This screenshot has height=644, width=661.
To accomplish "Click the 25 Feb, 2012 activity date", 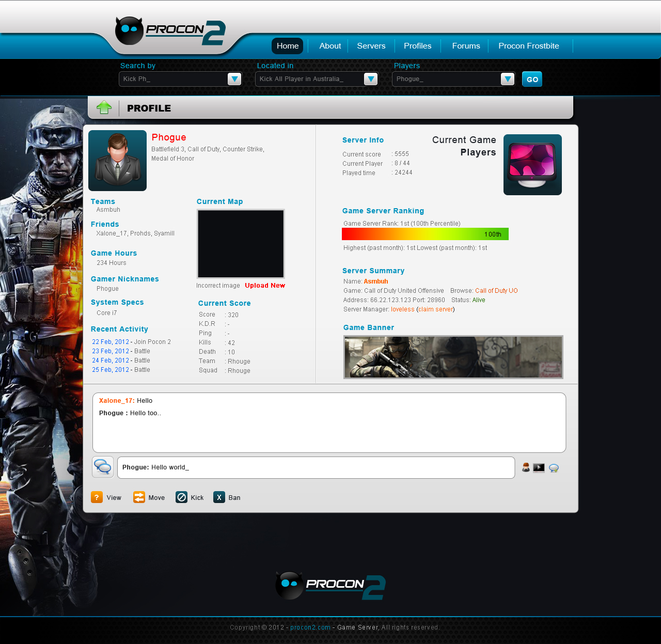I will pyautogui.click(x=111, y=370).
